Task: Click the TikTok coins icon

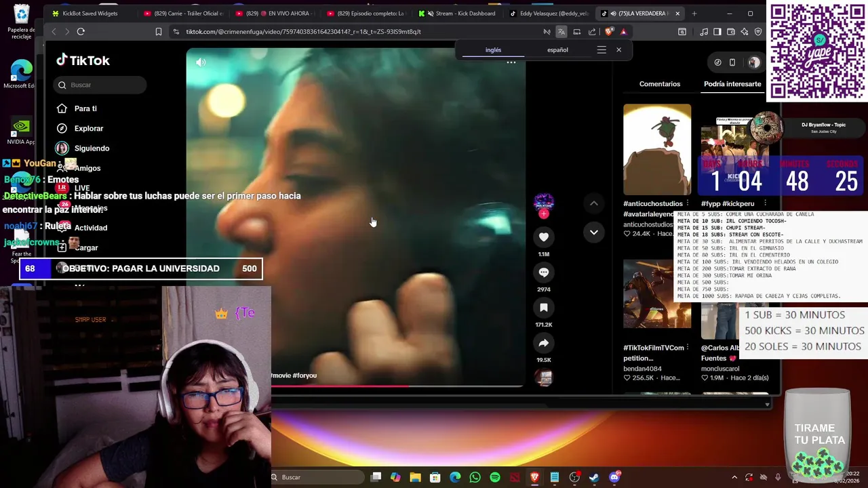Action: pos(717,62)
